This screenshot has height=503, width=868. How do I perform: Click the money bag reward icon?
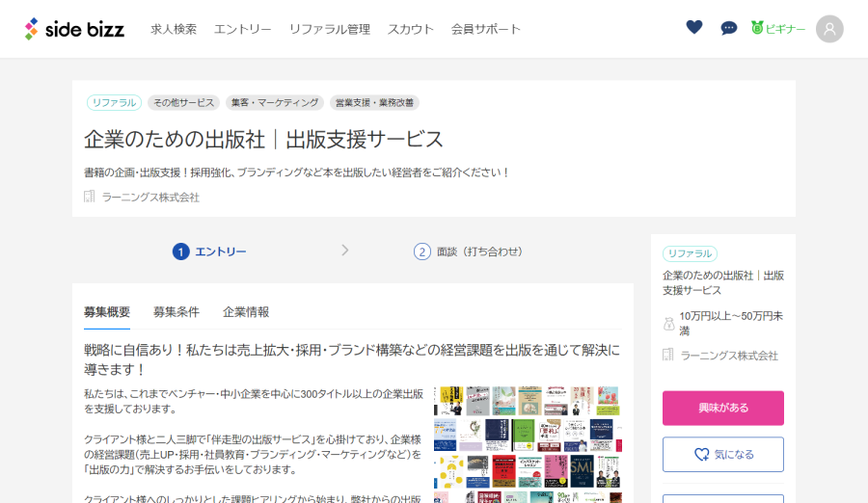(x=668, y=324)
